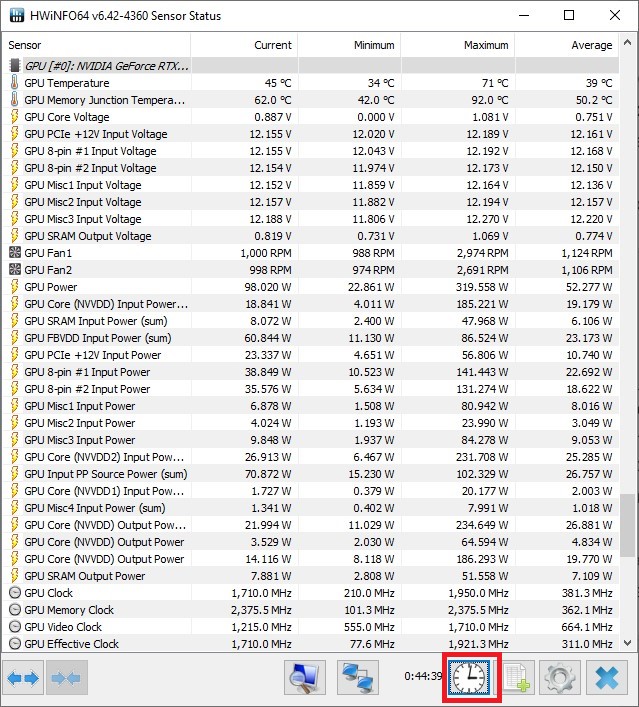Screen dimensions: 639x707
Task: Click the network remote monitoring icon
Action: (x=358, y=678)
